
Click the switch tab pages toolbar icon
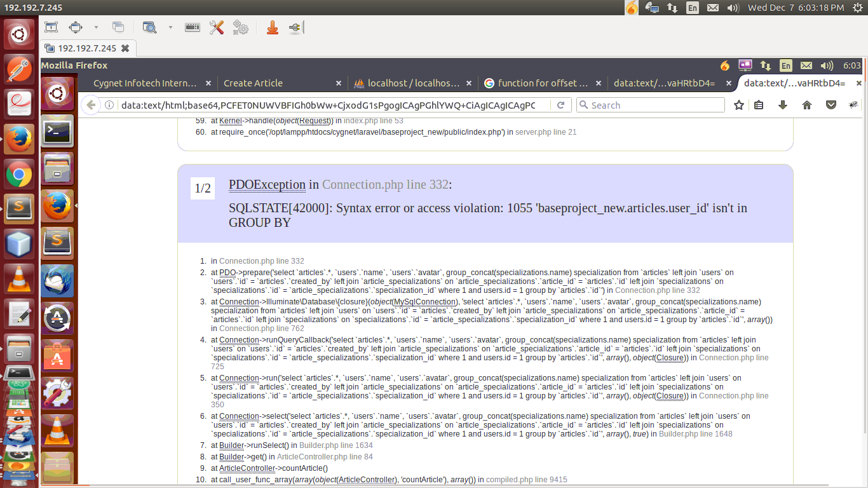(118, 27)
